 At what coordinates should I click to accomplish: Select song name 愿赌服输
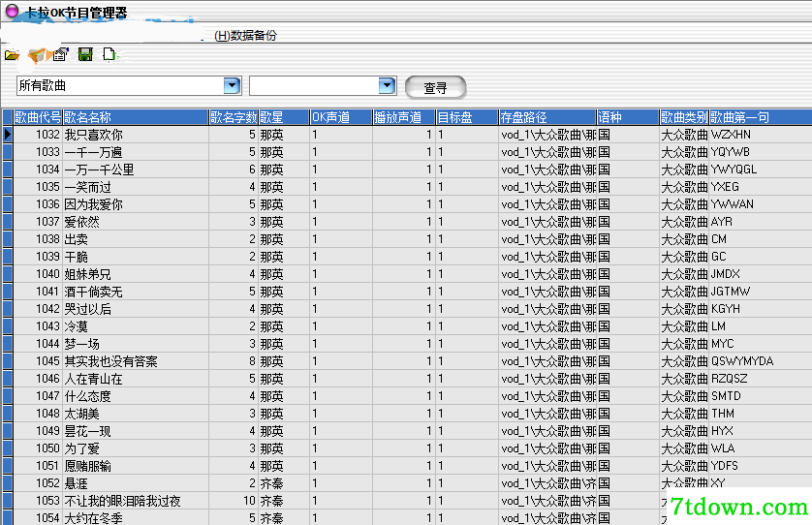(88, 466)
